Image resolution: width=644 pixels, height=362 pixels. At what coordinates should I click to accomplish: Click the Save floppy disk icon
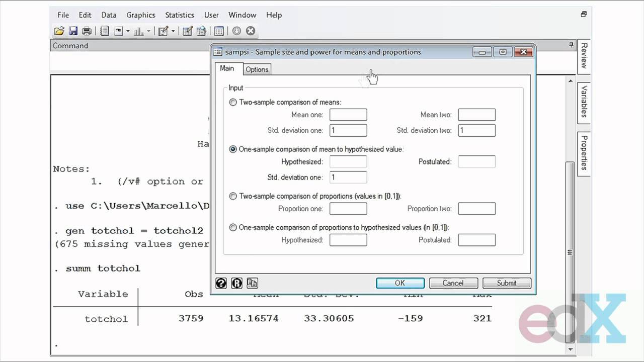pyautogui.click(x=73, y=31)
